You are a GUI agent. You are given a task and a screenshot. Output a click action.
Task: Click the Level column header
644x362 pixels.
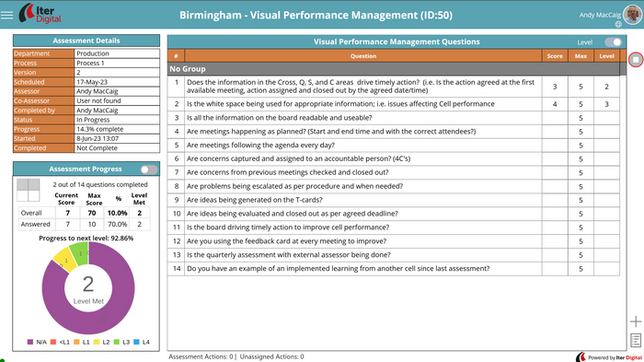606,56
